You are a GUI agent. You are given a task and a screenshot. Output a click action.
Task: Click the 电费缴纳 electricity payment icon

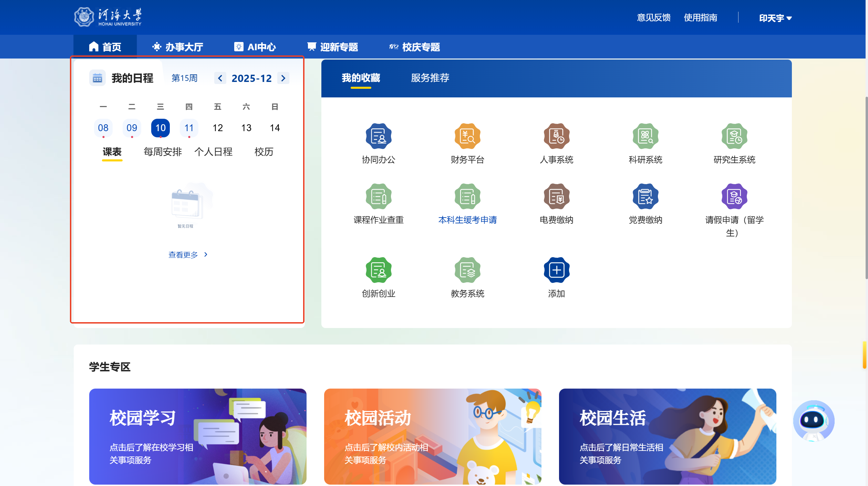tap(556, 197)
